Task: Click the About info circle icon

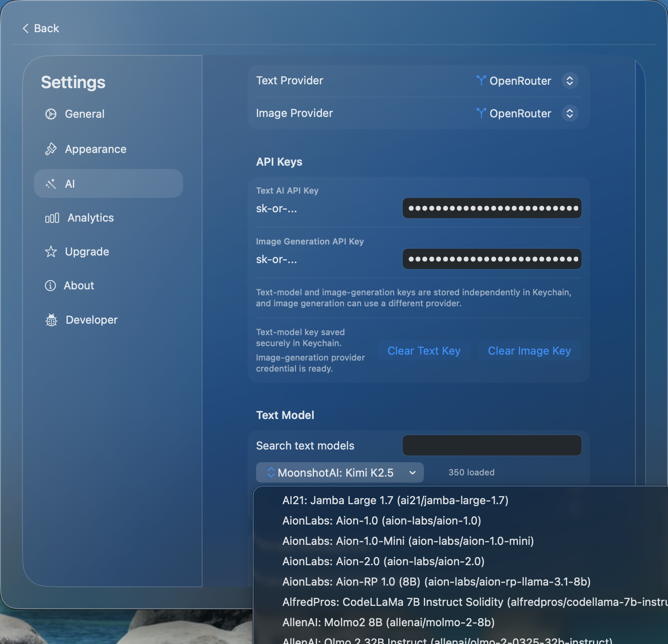Action: [x=50, y=286]
